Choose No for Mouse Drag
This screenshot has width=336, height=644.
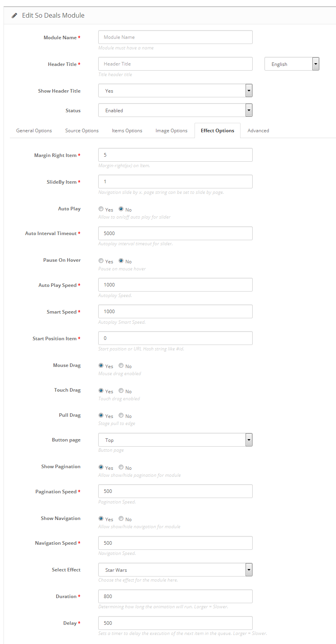pyautogui.click(x=121, y=366)
